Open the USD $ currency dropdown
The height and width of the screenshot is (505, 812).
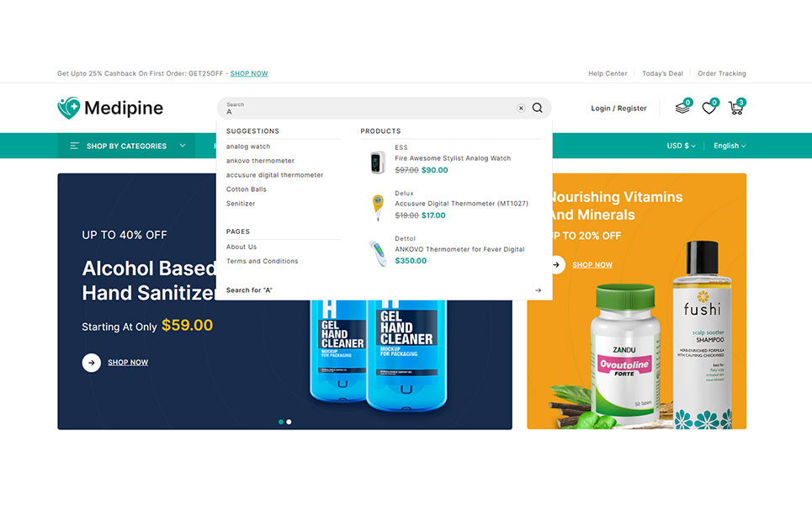[681, 146]
